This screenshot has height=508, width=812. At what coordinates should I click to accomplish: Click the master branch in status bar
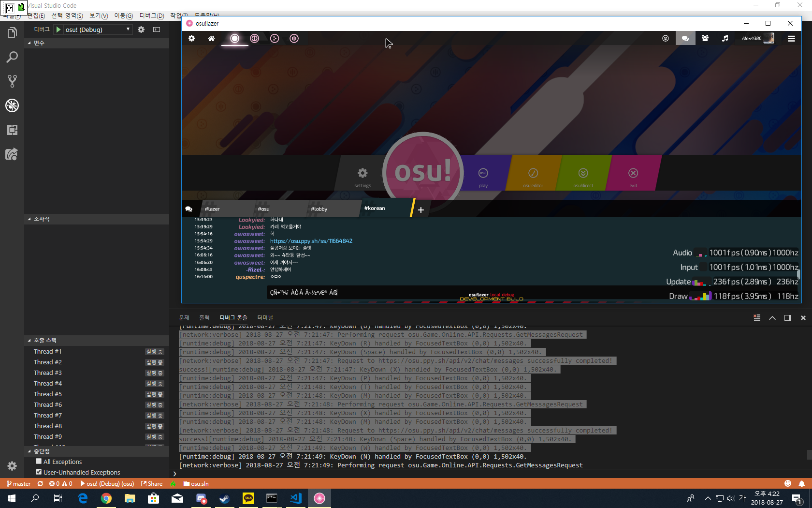click(x=19, y=484)
